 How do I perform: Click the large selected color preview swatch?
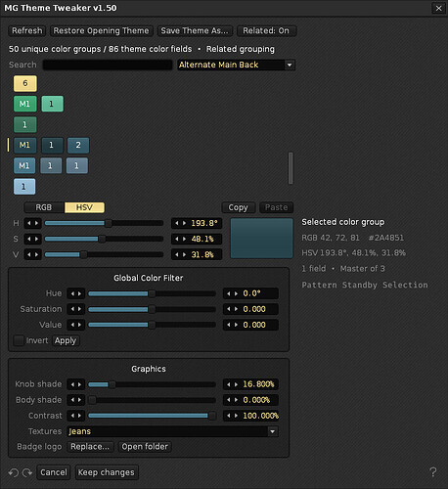pyautogui.click(x=262, y=239)
